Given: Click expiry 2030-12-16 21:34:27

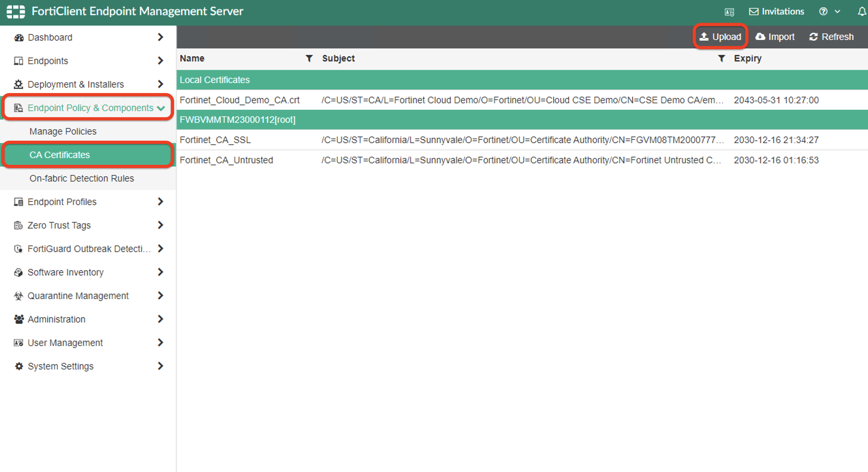Looking at the screenshot, I should (776, 140).
